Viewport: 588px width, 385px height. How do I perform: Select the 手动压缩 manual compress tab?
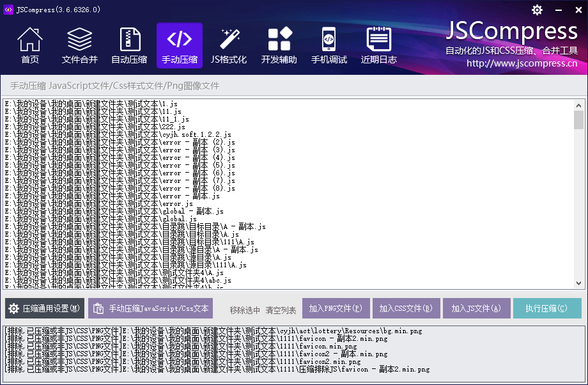click(180, 45)
